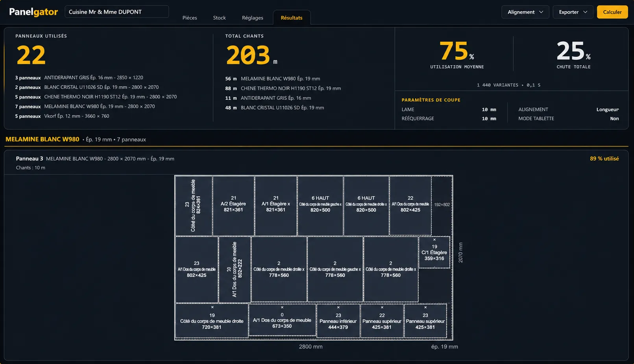Edit the project name field Cuisine Mr & Mme DUPONT
This screenshot has width=634, height=364.
tap(116, 12)
